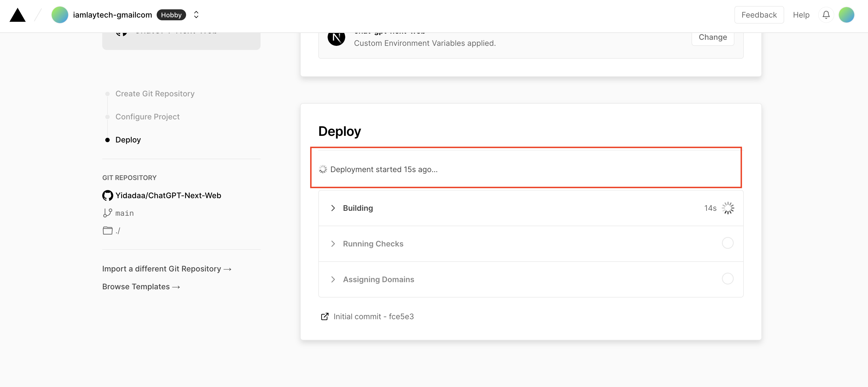Screen dimensions: 868x387
Task: Open the Help menu
Action: [x=801, y=15]
